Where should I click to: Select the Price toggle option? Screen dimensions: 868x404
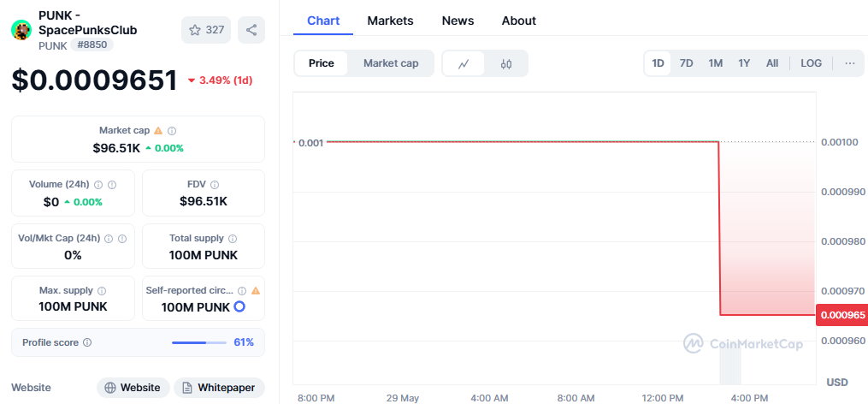322,63
